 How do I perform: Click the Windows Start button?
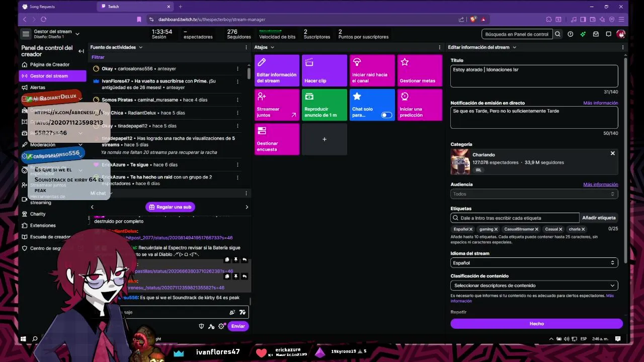click(x=23, y=339)
